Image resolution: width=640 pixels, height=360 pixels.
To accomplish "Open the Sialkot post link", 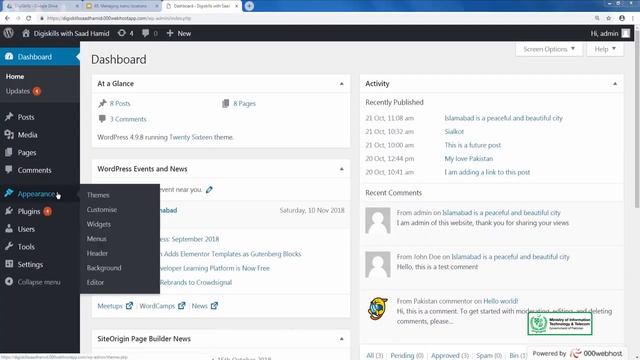I will click(x=454, y=131).
